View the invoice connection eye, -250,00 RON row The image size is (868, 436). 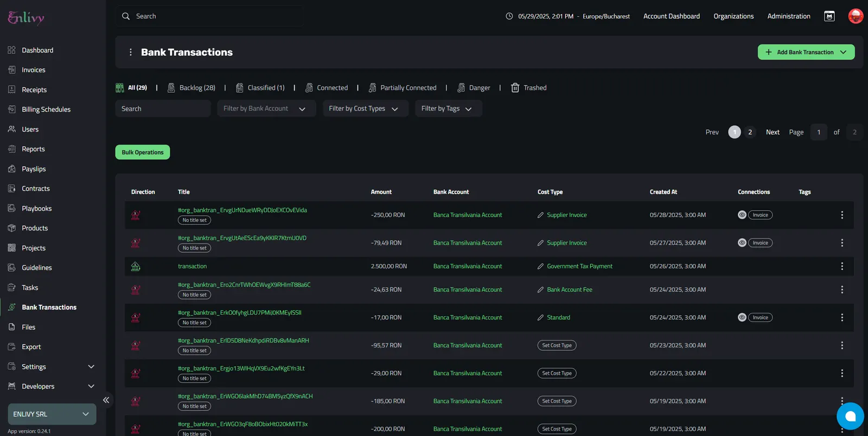coord(742,215)
